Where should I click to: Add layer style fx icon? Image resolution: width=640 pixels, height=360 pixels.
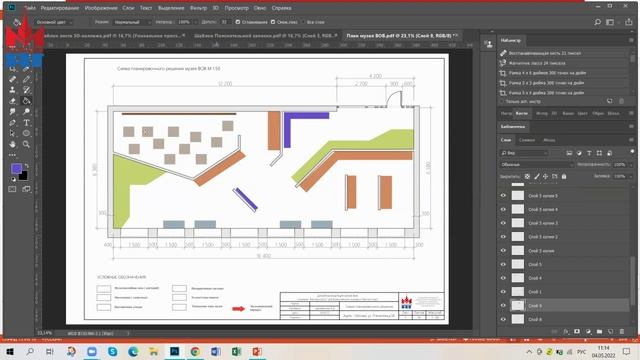(x=566, y=332)
